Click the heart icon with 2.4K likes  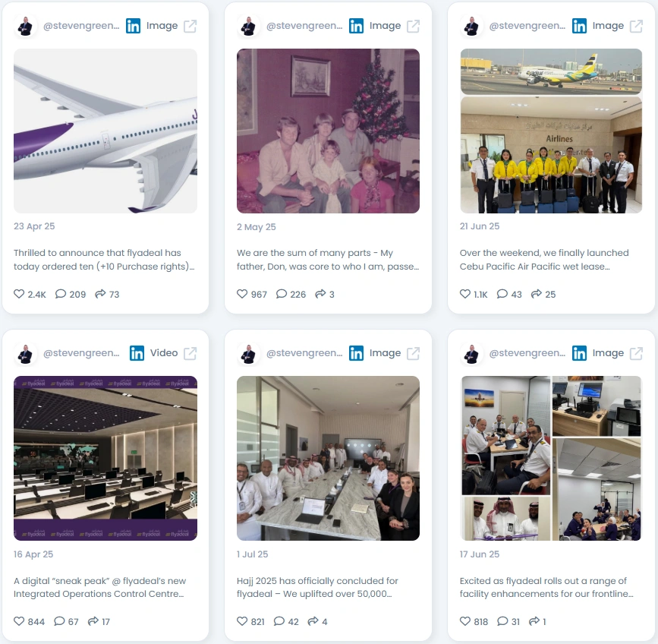tap(19, 294)
